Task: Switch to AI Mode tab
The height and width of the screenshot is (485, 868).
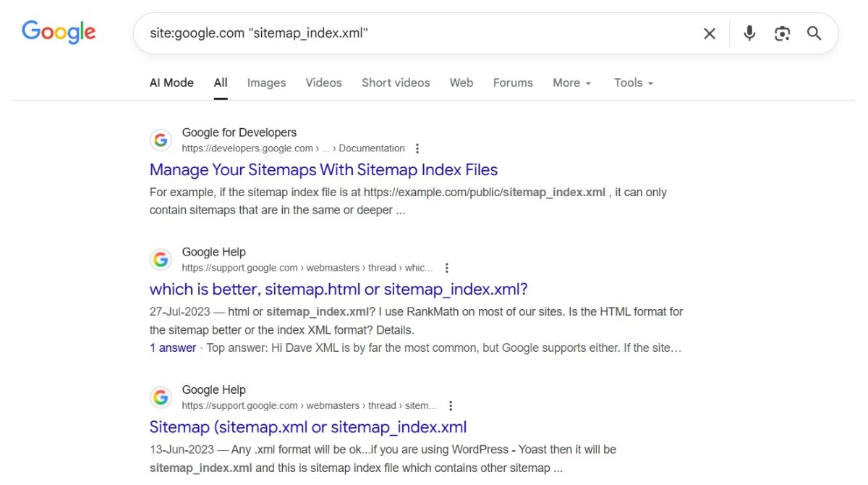Action: pos(171,83)
